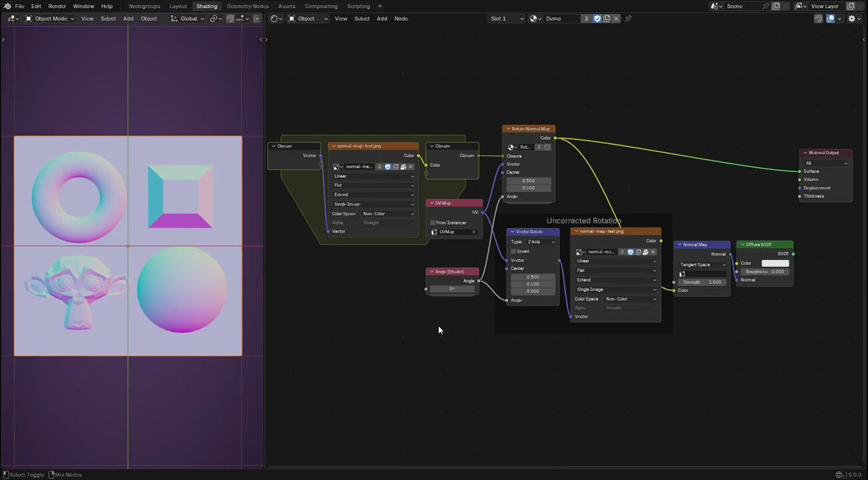The width and height of the screenshot is (868, 480).
Task: Toggle fake user shield for Demo material
Action: click(x=597, y=18)
